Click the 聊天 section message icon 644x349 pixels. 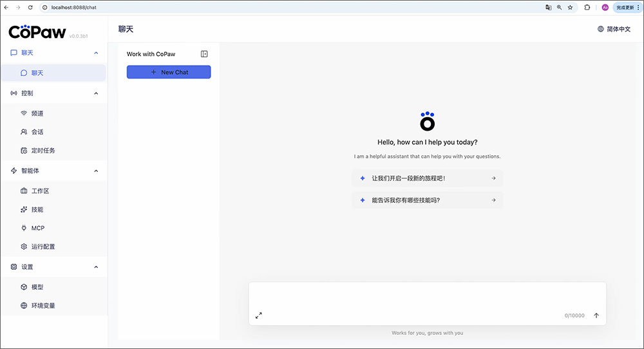coord(14,53)
